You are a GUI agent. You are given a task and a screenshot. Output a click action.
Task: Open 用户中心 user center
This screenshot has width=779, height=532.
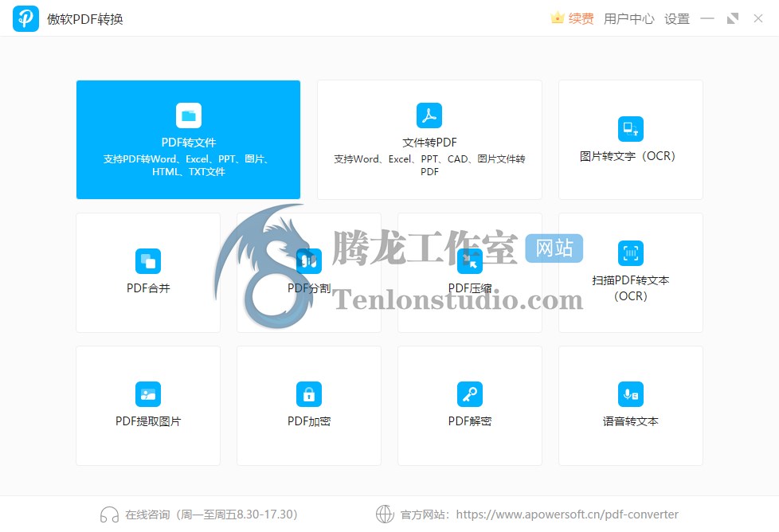coord(629,19)
